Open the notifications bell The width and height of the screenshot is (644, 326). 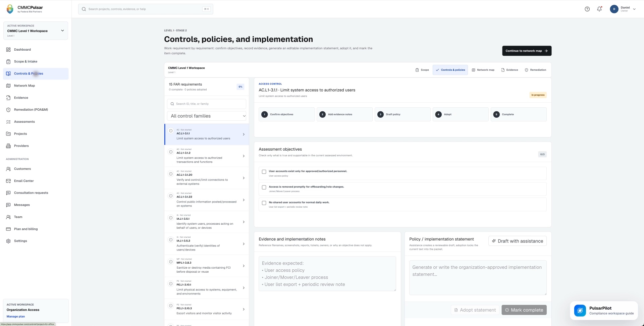(599, 9)
